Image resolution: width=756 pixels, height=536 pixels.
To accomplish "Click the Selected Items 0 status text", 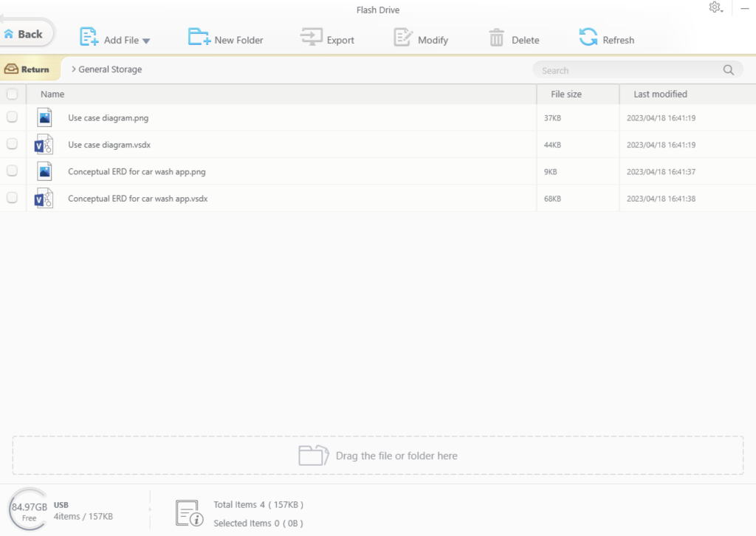I will click(258, 523).
